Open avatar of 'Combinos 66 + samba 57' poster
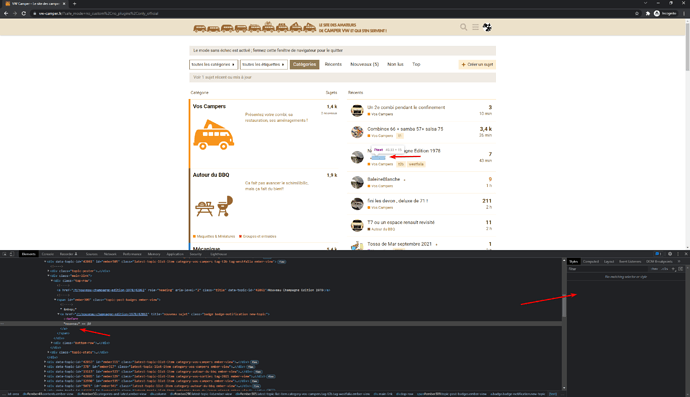Screen dimensions: 690x397 pos(357,132)
